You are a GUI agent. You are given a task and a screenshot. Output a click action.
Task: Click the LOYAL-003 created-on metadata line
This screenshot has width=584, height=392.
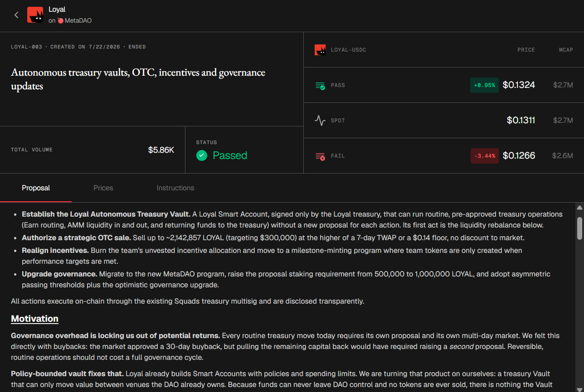tap(78, 47)
